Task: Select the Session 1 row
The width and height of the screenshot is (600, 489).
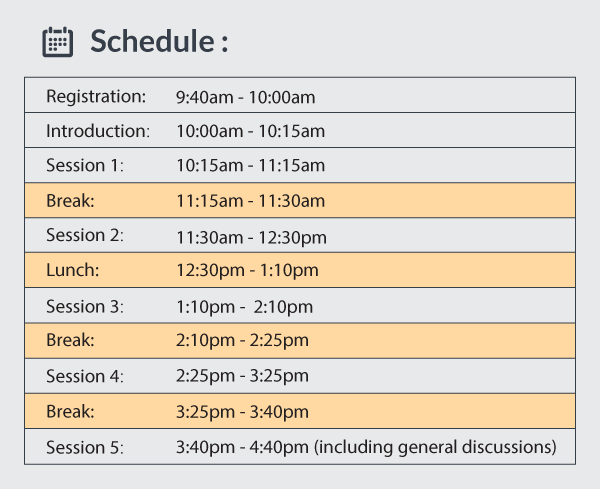Action: (300, 165)
